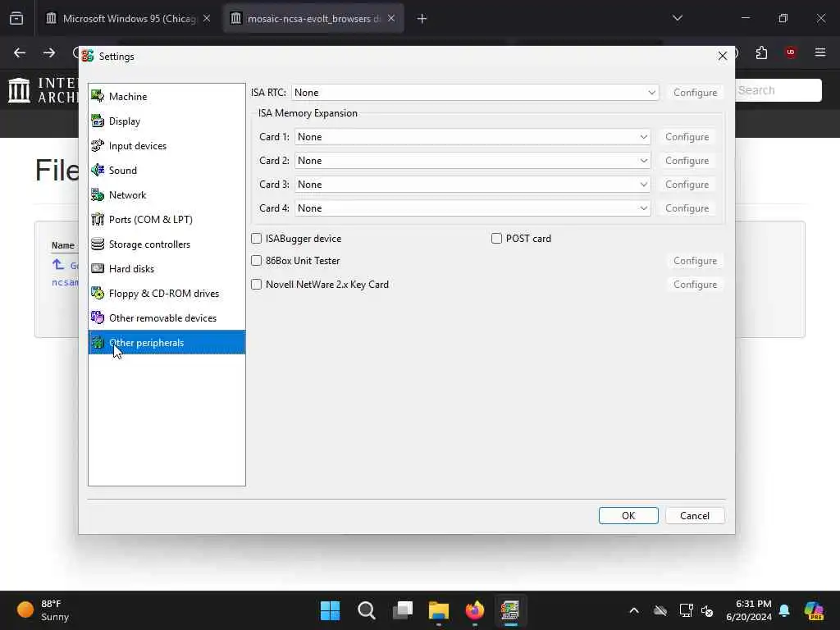The image size is (840, 630).
Task: Open File Explorer from the taskbar
Action: 438,610
